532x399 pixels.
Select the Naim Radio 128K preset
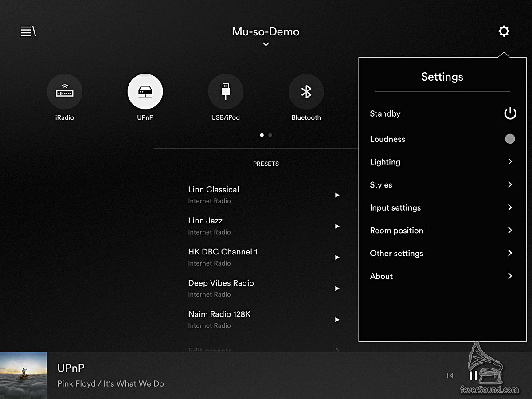(265, 319)
